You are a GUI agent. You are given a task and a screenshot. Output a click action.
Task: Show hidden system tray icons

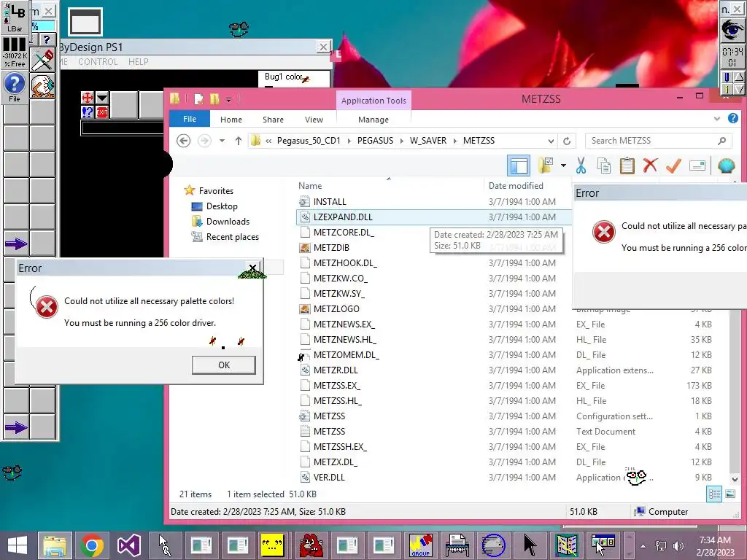(x=643, y=546)
